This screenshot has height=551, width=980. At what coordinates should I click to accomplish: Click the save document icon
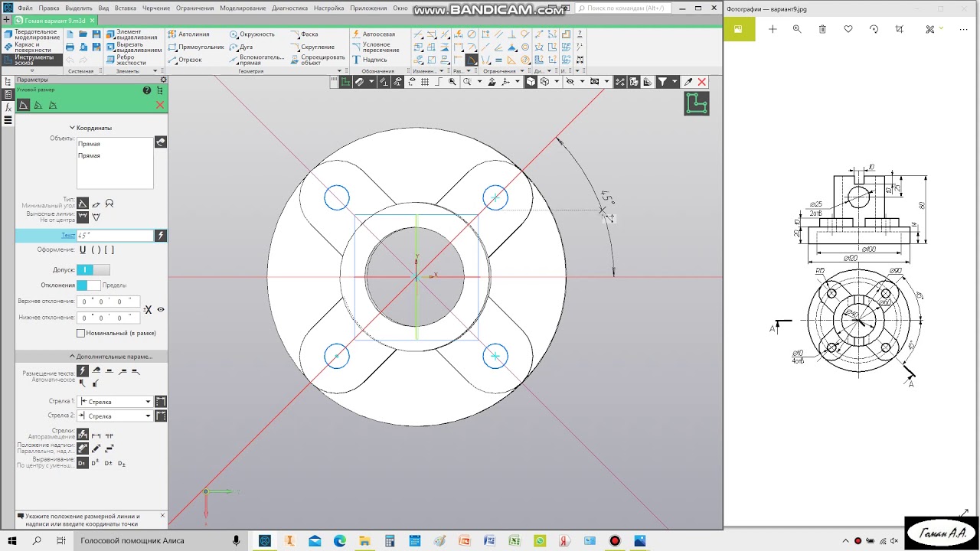[x=96, y=34]
